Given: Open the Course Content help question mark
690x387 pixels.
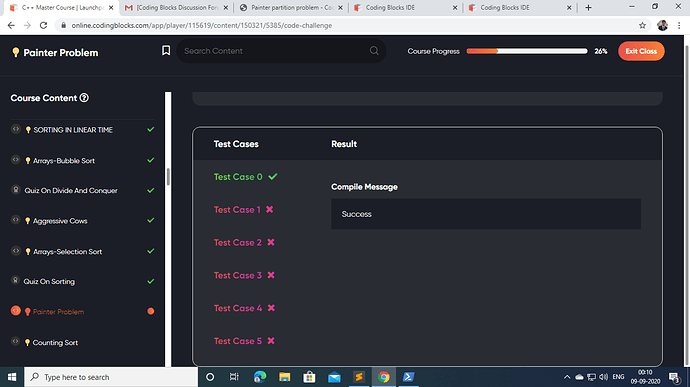Looking at the screenshot, I should point(84,98).
